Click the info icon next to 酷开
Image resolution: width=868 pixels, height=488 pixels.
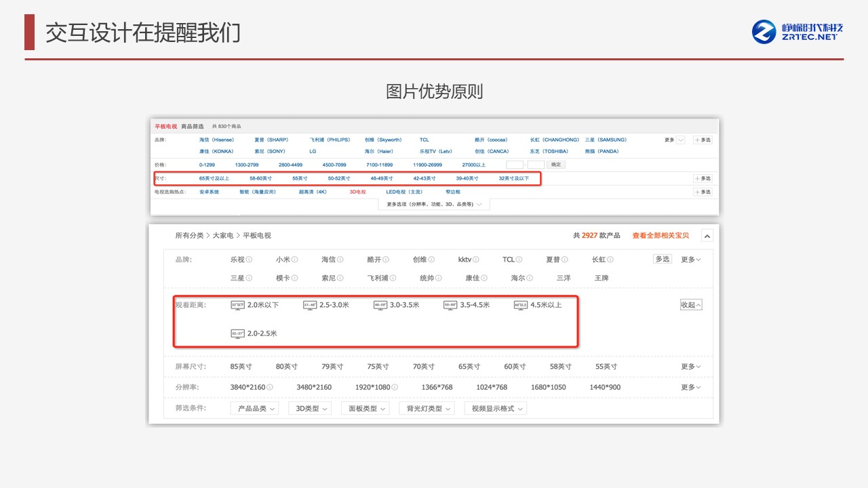(x=386, y=260)
